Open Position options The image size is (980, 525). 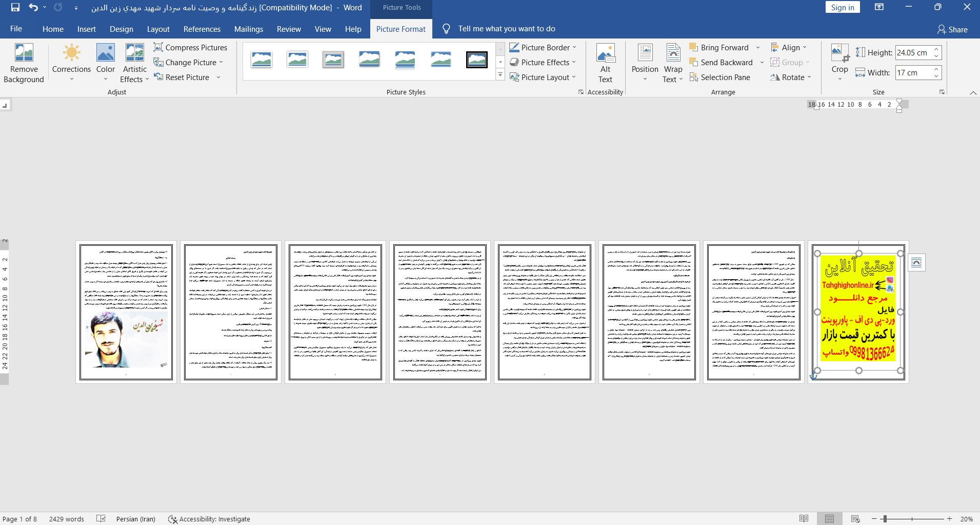click(x=645, y=63)
